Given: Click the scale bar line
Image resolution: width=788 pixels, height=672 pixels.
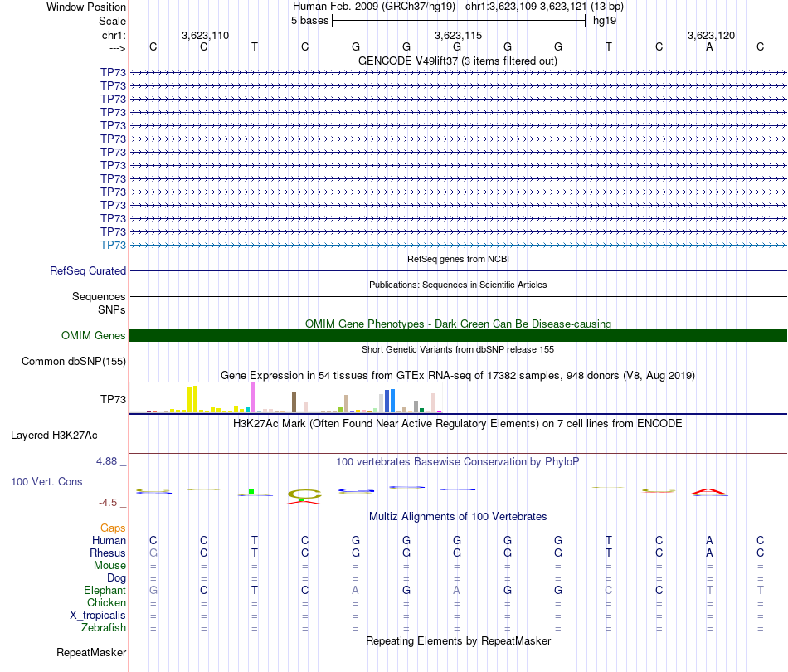Looking at the screenshot, I should 459,21.
